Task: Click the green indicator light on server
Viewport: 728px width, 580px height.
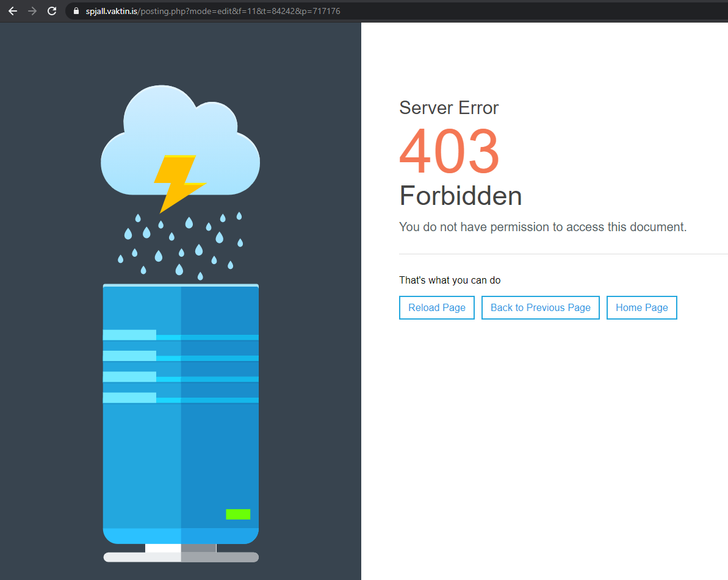Action: click(238, 514)
